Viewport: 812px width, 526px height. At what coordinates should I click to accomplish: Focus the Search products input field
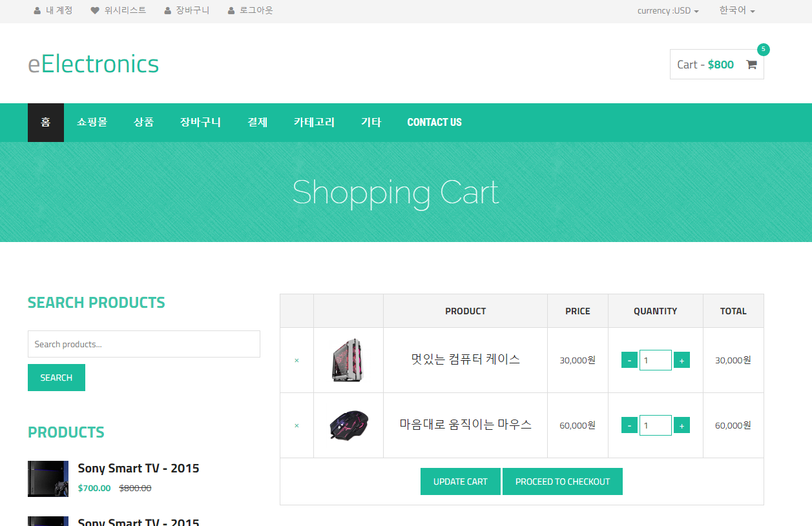click(144, 344)
